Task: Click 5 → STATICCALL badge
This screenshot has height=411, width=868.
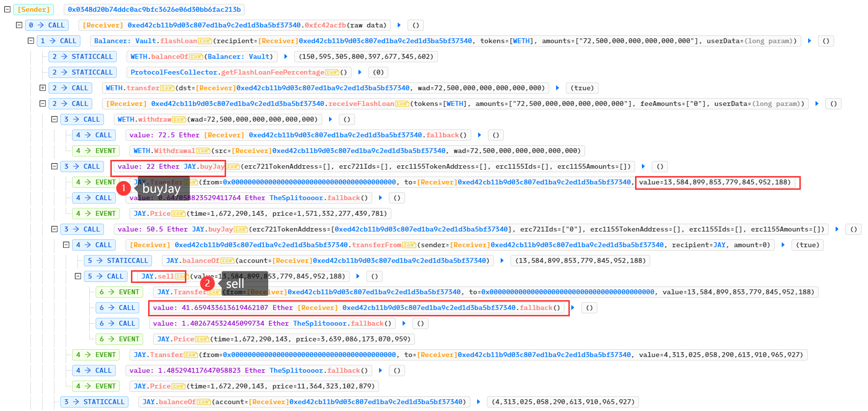Action: coord(118,260)
